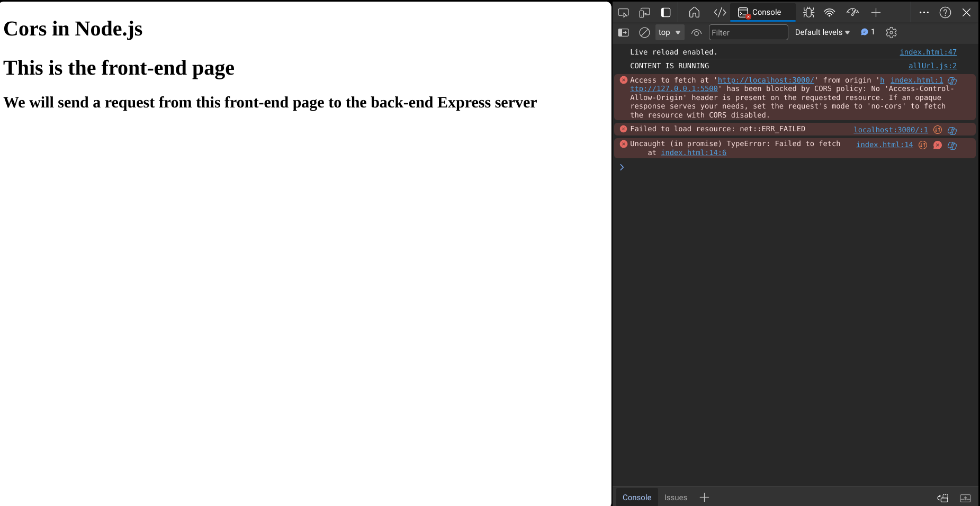Click the bug debugging icon in DevTools toolbar
Screen dimensions: 980x506
(808, 12)
